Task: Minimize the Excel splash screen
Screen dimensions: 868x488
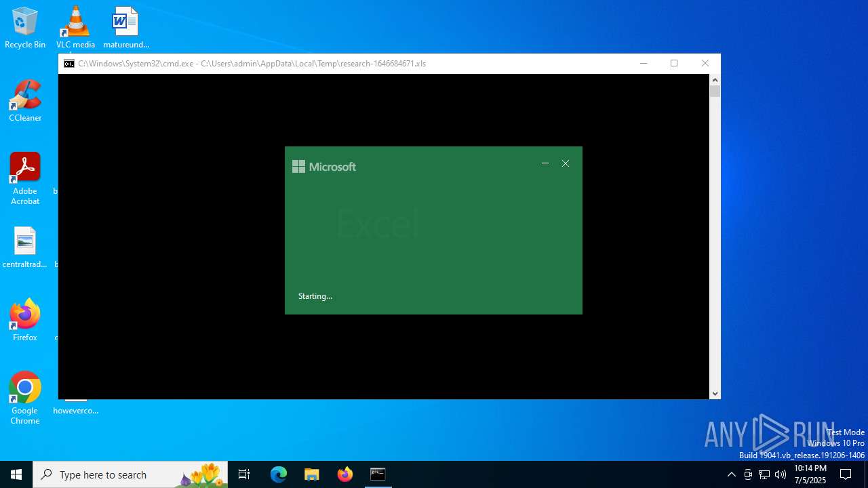Action: (x=545, y=163)
